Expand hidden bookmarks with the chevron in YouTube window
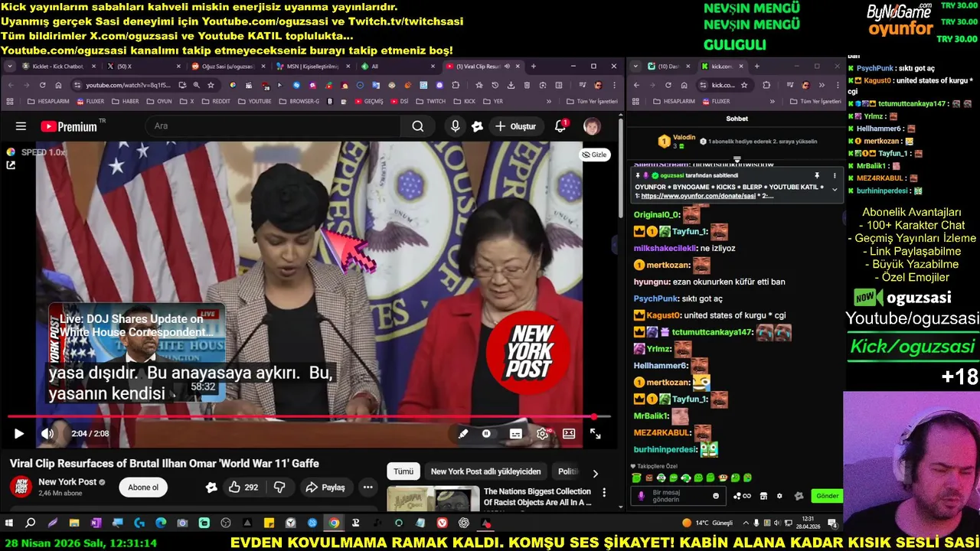Screen dimensions: 980x551 pos(548,101)
